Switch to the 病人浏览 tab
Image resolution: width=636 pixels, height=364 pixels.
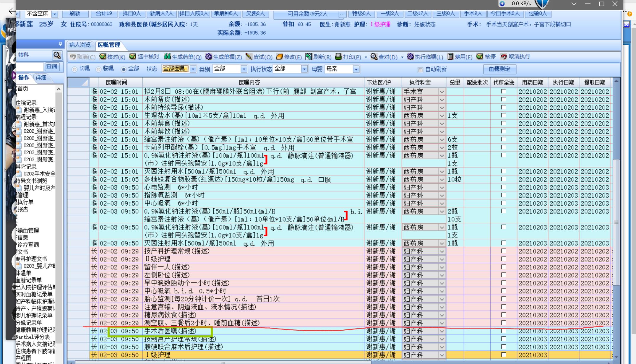click(x=80, y=45)
